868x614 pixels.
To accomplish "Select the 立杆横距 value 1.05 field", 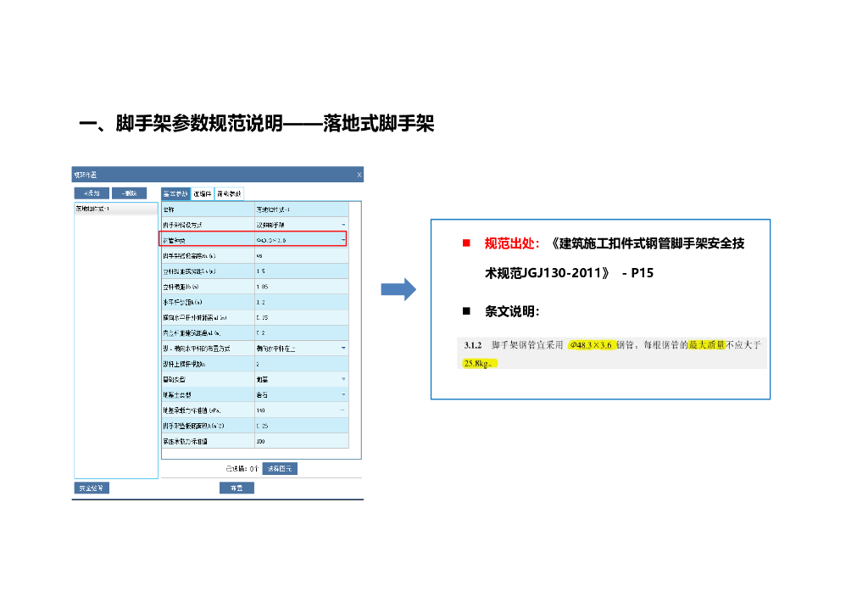I will pyautogui.click(x=300, y=287).
